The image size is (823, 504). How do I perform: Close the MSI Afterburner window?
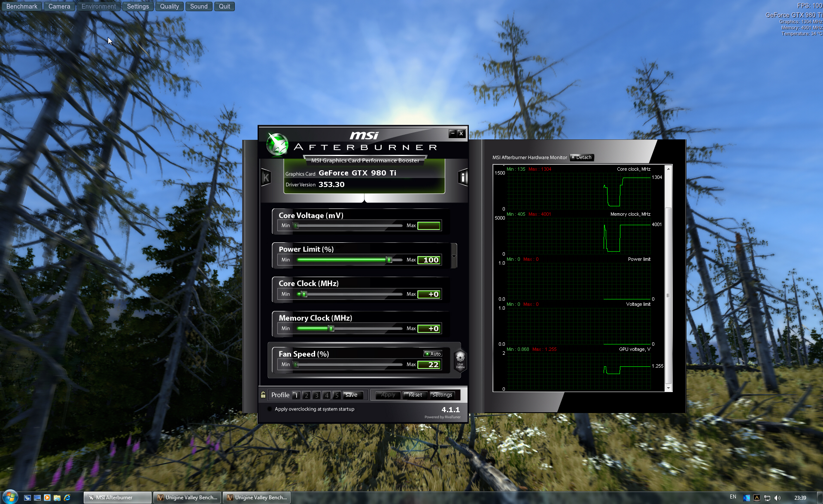pyautogui.click(x=461, y=133)
